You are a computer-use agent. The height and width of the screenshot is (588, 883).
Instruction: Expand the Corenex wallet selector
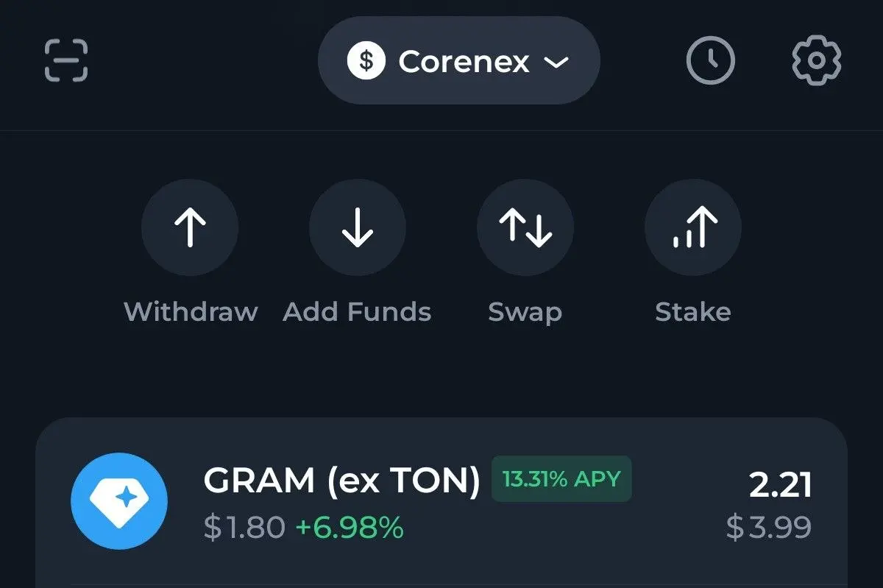click(459, 60)
